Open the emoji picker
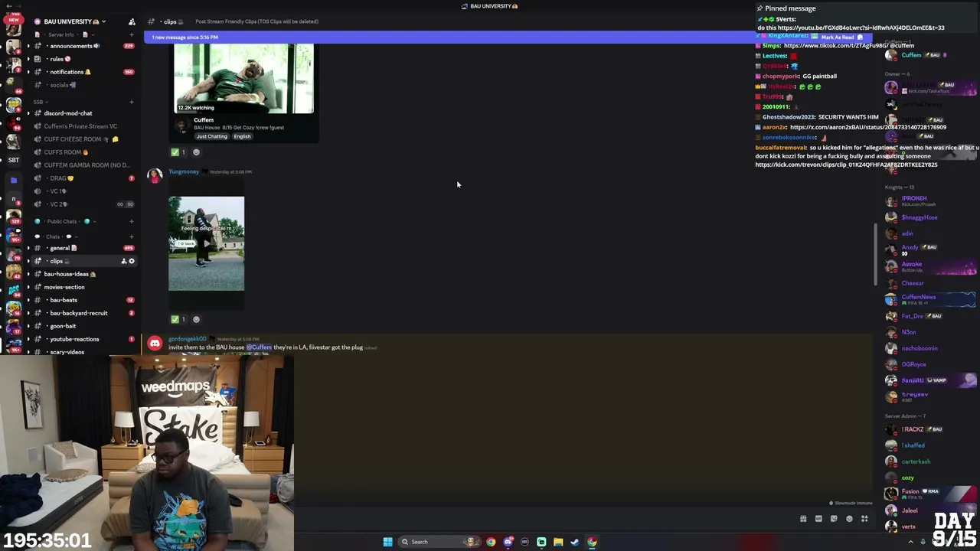 [x=849, y=519]
